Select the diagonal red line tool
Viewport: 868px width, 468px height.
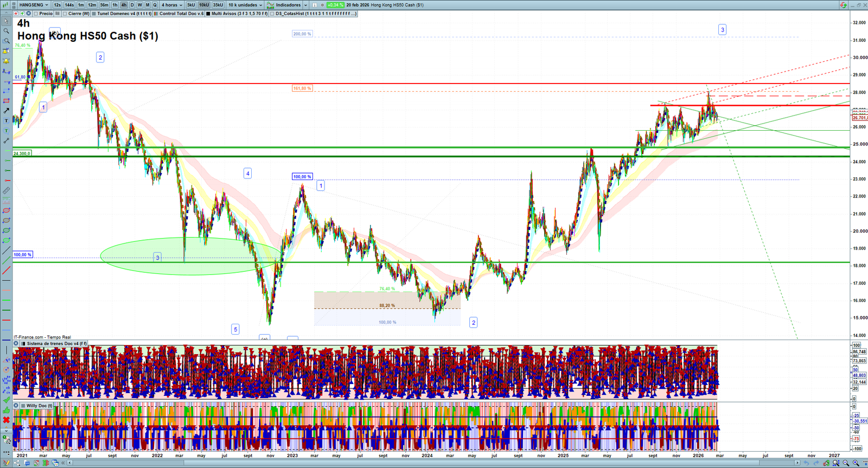pyautogui.click(x=6, y=270)
